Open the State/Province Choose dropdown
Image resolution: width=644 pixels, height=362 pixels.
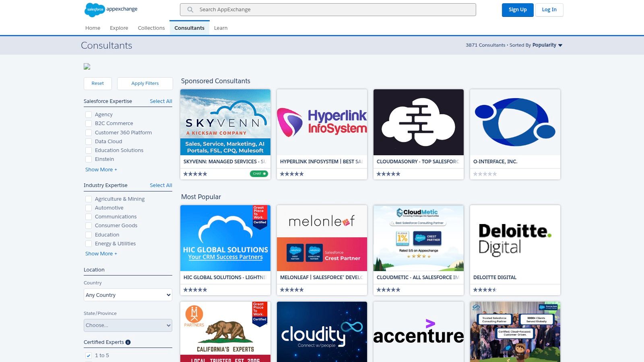coord(128,325)
